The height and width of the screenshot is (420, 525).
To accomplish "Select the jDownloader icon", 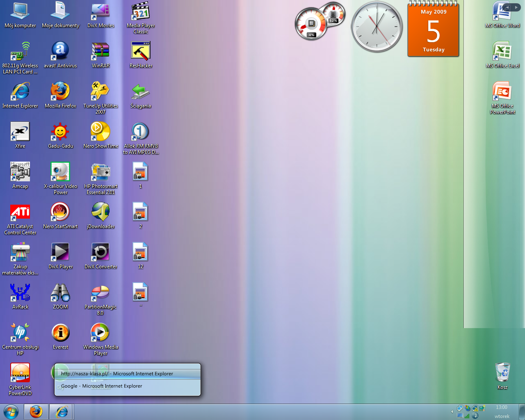I will tap(100, 216).
